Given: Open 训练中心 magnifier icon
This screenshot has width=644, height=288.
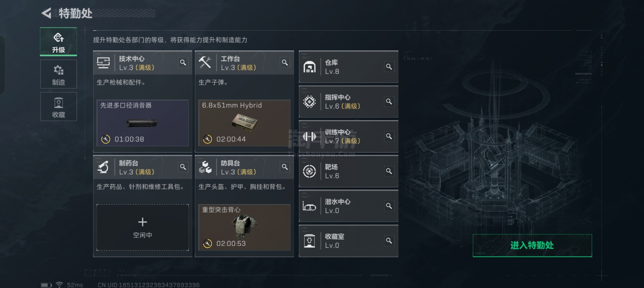Looking at the screenshot, I should point(389,136).
